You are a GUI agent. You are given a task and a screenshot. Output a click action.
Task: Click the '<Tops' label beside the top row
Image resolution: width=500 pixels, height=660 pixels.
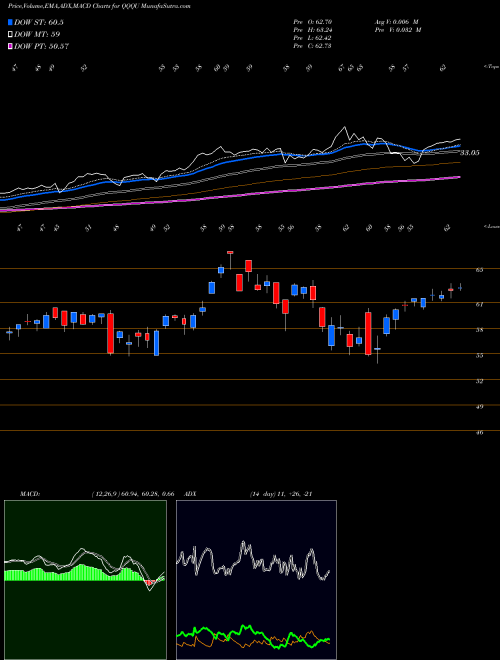click(x=491, y=67)
